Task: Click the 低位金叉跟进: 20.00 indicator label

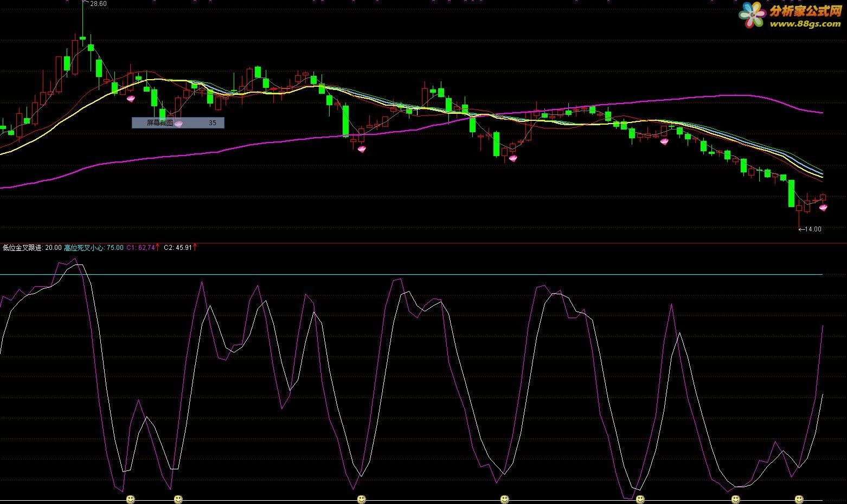Action: click(32, 248)
